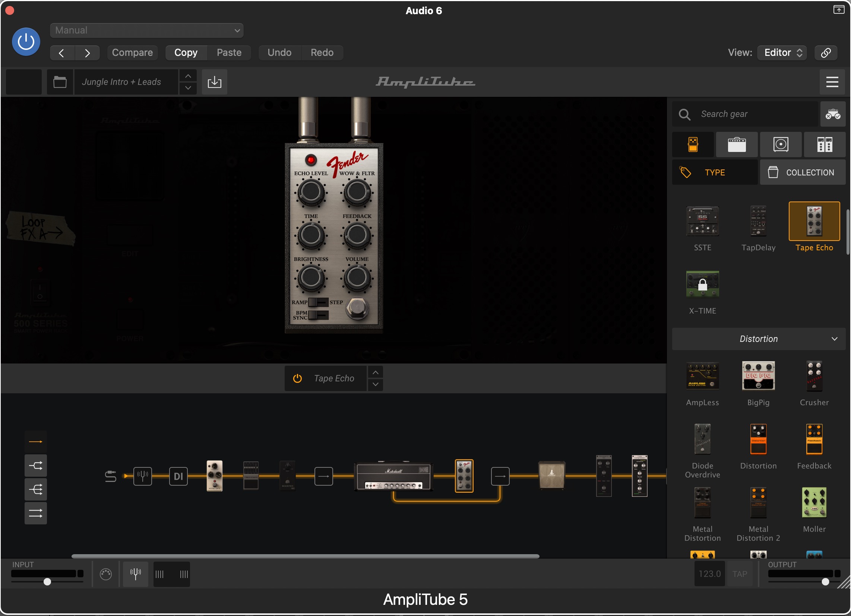
Task: Click the 123.0 BPM tempo field
Action: pos(709,574)
